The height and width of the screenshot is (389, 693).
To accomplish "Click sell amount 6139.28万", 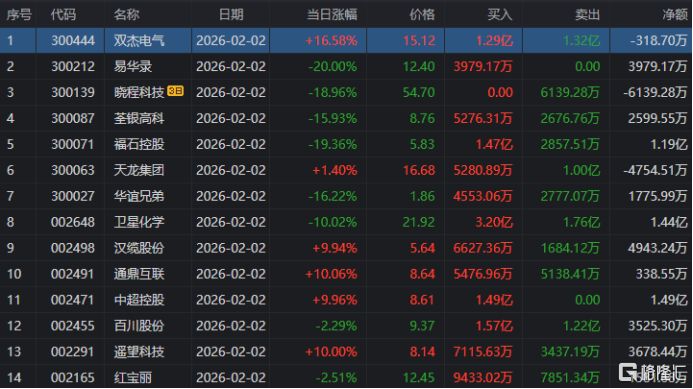I will (570, 92).
